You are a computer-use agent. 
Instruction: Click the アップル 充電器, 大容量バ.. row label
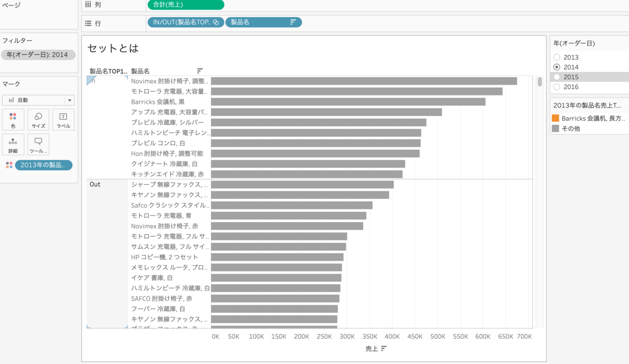[169, 112]
